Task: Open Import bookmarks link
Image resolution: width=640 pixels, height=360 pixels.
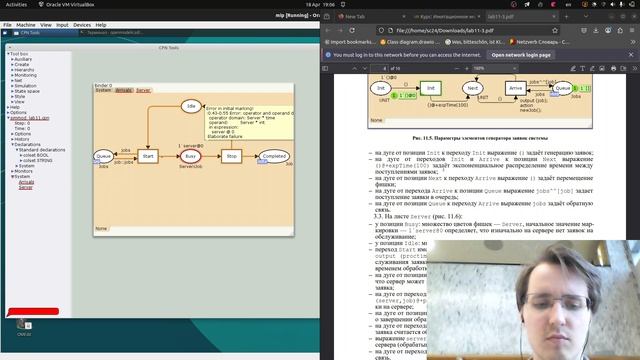Action: [x=350, y=42]
